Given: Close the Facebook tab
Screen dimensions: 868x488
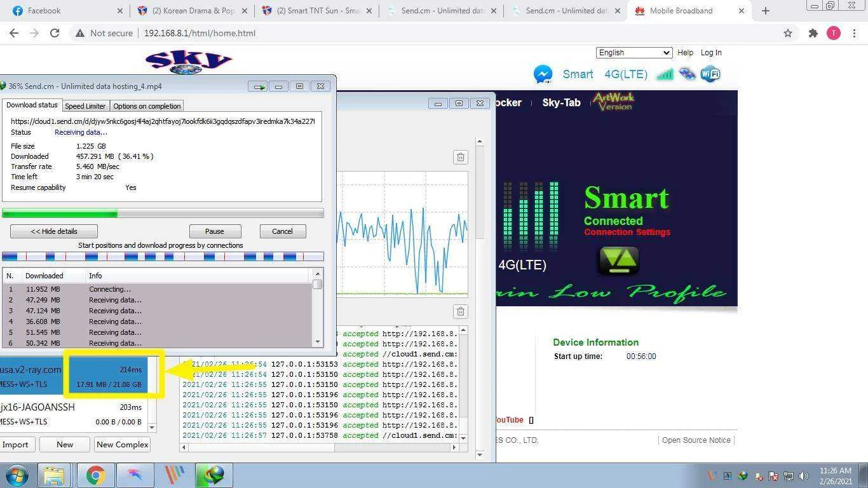Looking at the screenshot, I should coord(120,11).
